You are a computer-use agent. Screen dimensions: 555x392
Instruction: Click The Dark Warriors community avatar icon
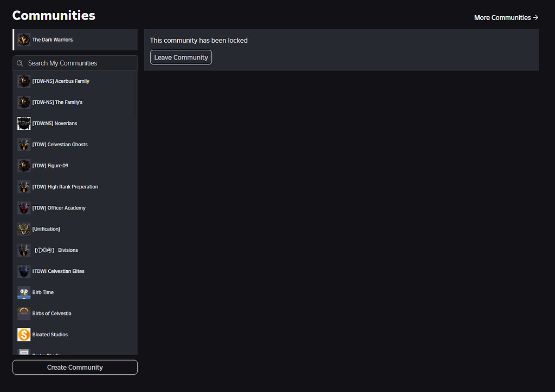(x=24, y=40)
